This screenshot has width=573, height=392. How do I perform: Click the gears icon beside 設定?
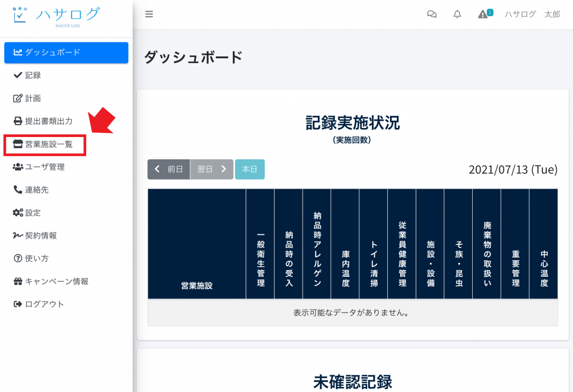(x=18, y=212)
